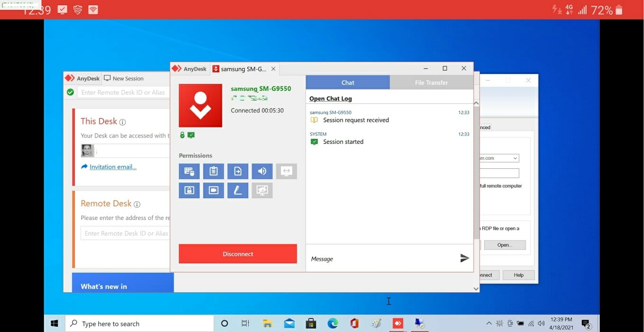Click the Remote Desk ID address bar
Screen dimensions: 644x332
point(124,92)
